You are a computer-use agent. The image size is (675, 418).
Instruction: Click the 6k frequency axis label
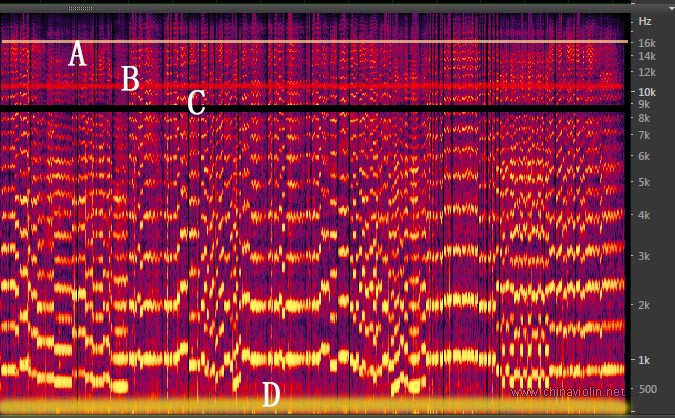tap(645, 156)
